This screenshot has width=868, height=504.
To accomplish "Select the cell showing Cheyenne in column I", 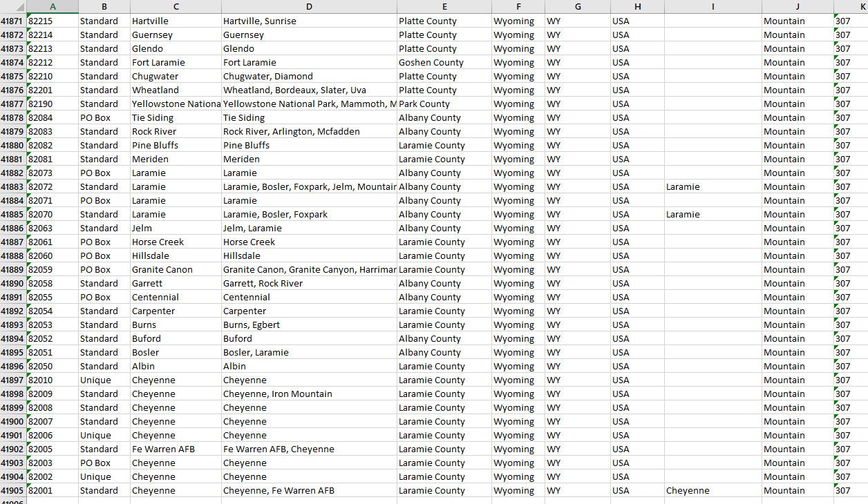I will click(x=713, y=490).
